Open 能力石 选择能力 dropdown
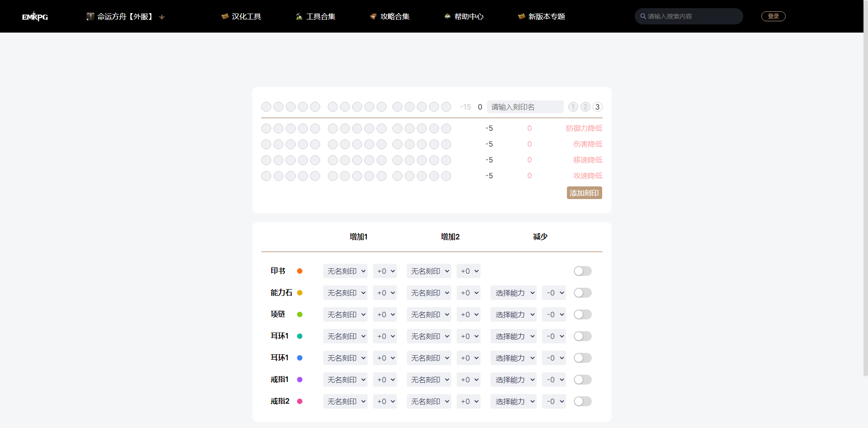This screenshot has height=428, width=868. pos(514,293)
